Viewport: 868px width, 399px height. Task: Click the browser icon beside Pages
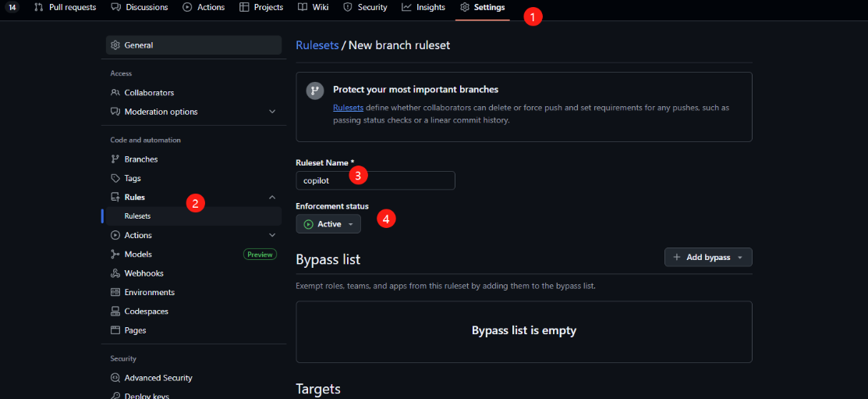(115, 330)
